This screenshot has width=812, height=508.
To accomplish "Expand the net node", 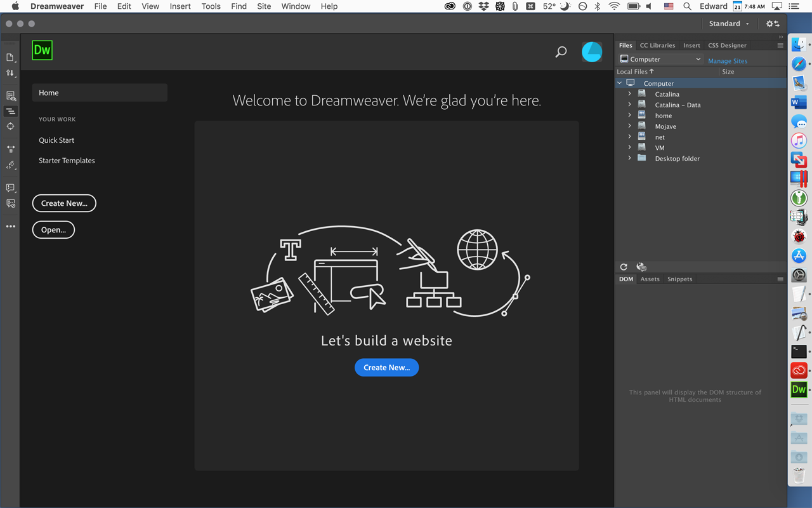I will [629, 137].
